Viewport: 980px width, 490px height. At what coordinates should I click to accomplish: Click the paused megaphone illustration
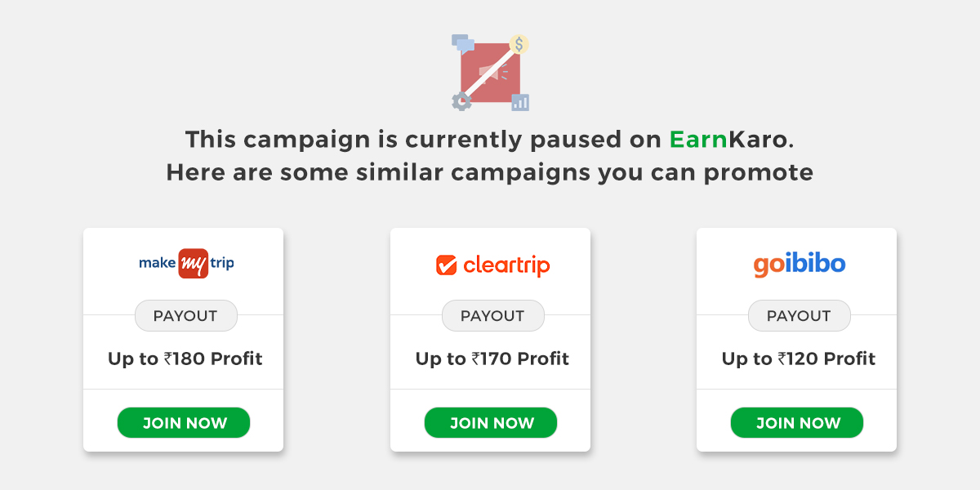490,71
